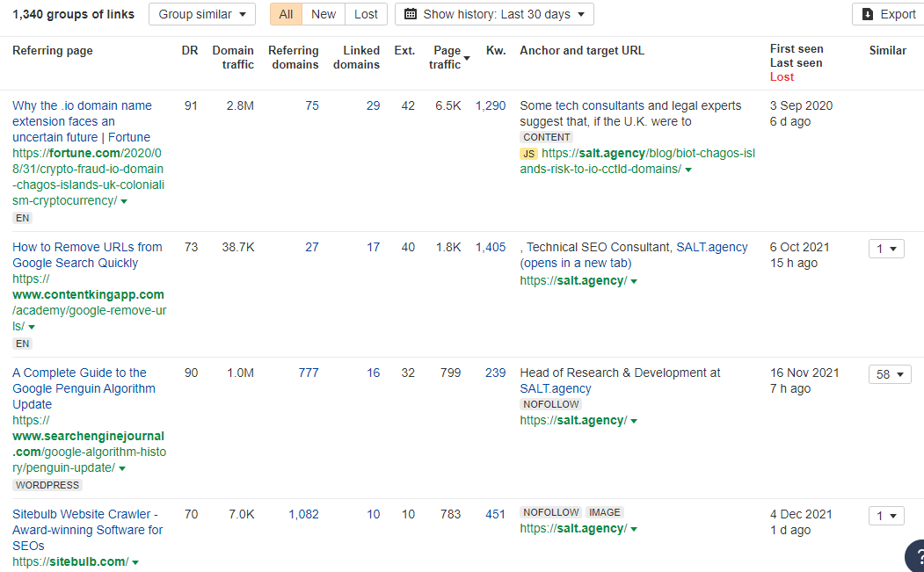Sort by Last seen header
The width and height of the screenshot is (924, 572).
[x=797, y=63]
